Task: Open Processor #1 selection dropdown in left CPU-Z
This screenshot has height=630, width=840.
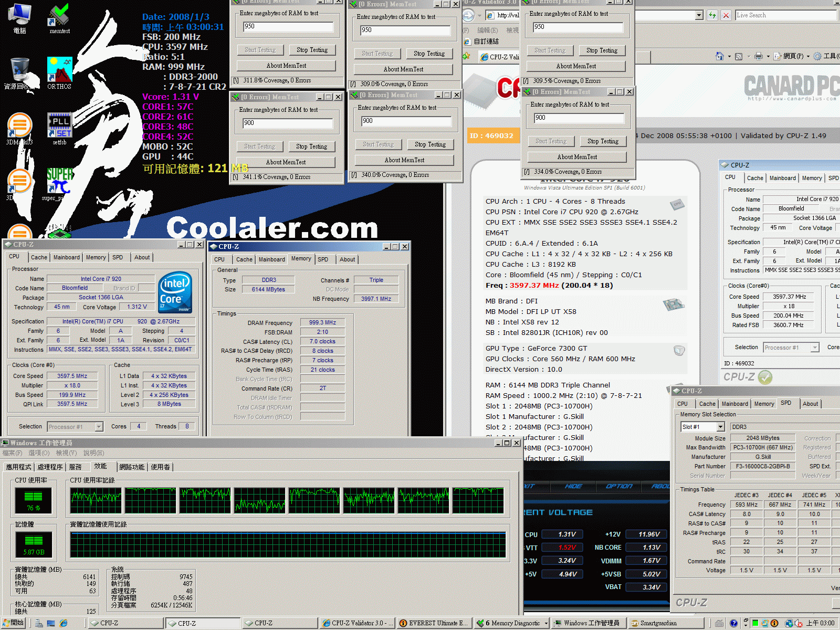Action: pyautogui.click(x=99, y=427)
